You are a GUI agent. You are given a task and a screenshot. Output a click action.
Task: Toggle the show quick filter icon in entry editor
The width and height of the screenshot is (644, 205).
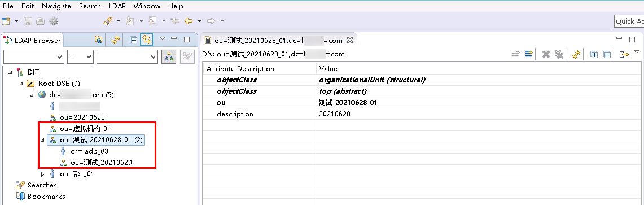624,54
